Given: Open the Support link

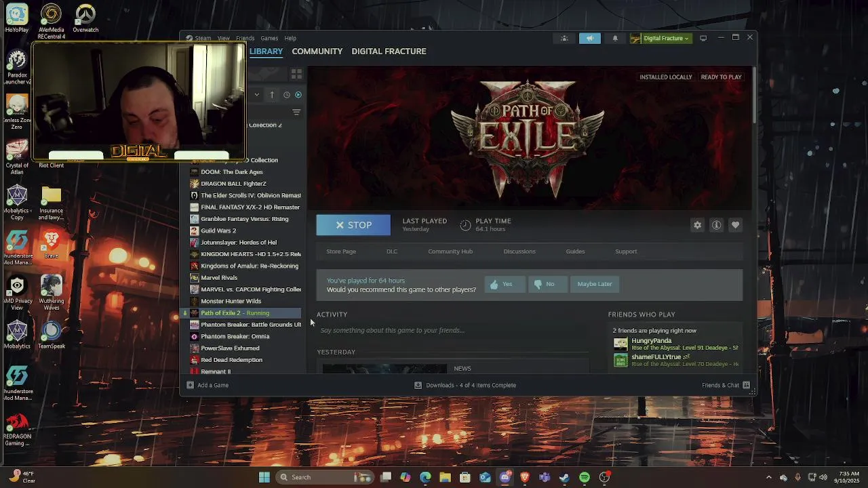Looking at the screenshot, I should pos(626,251).
